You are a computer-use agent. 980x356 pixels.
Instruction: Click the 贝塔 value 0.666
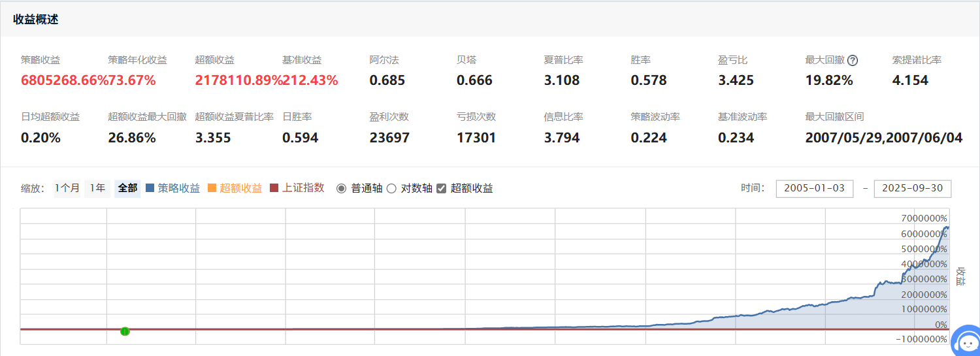click(x=474, y=80)
